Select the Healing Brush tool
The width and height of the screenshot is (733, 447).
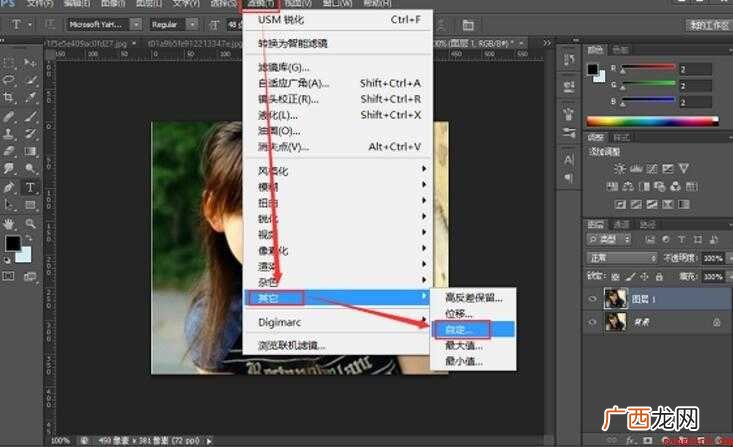coord(8,116)
